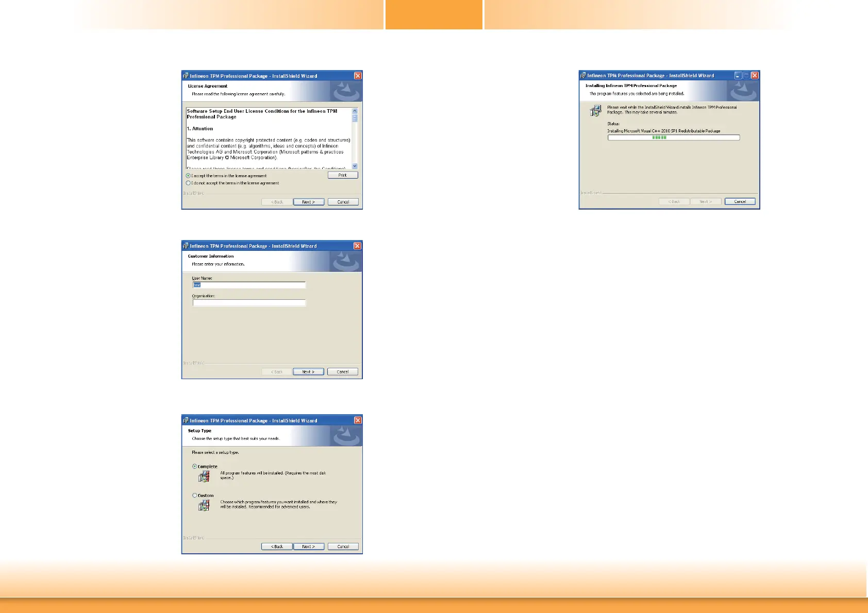
Task: Click InstallShield logo in Setup Type header
Action: click(x=346, y=436)
